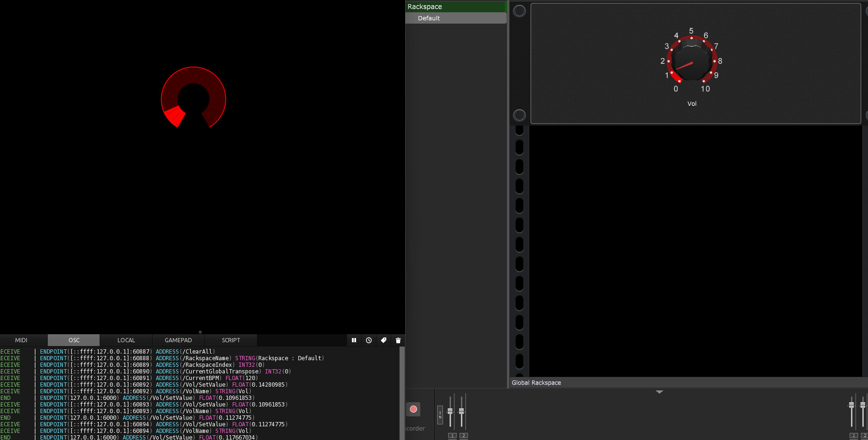Screen dimensions: 868x440
Task: Pause the OSC log output
Action: tap(354, 340)
